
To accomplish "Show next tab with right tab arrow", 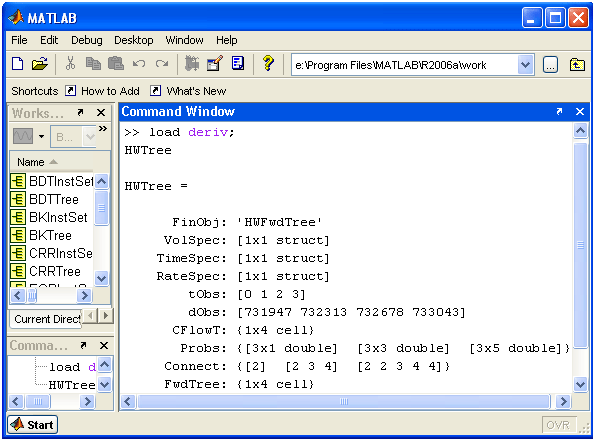I will (x=106, y=315).
